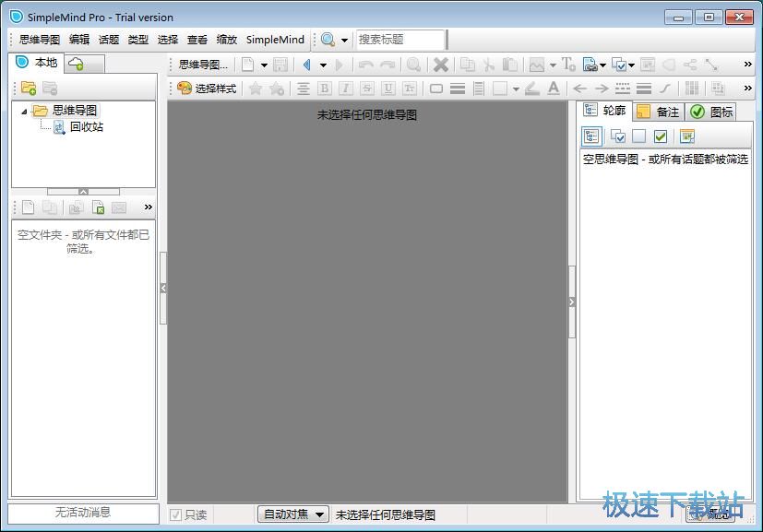Click the 思维导图... toolbar button
Viewport: 763px width, 532px height.
point(202,65)
